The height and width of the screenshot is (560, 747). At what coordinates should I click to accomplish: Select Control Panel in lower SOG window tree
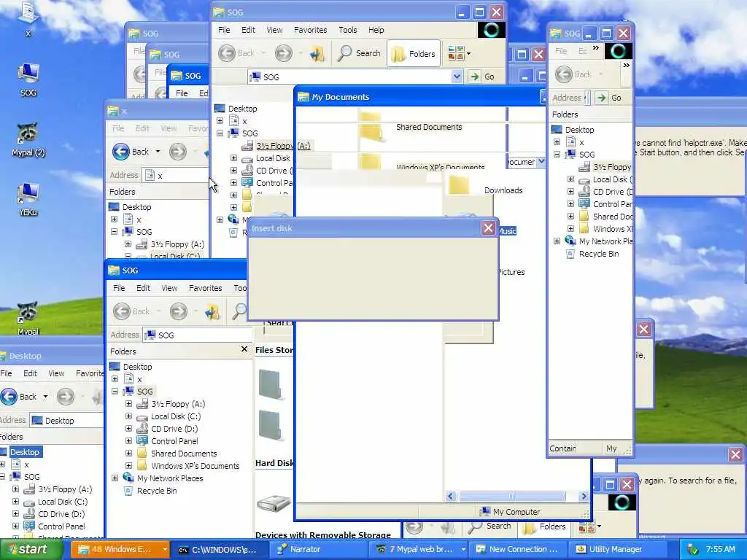[x=174, y=441]
